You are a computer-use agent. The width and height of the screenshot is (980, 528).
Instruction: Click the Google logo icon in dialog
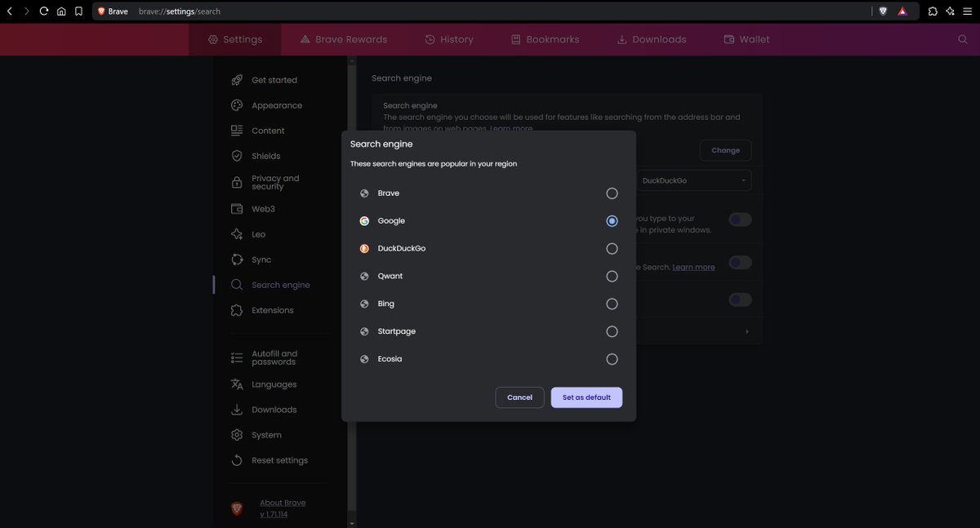coord(364,221)
